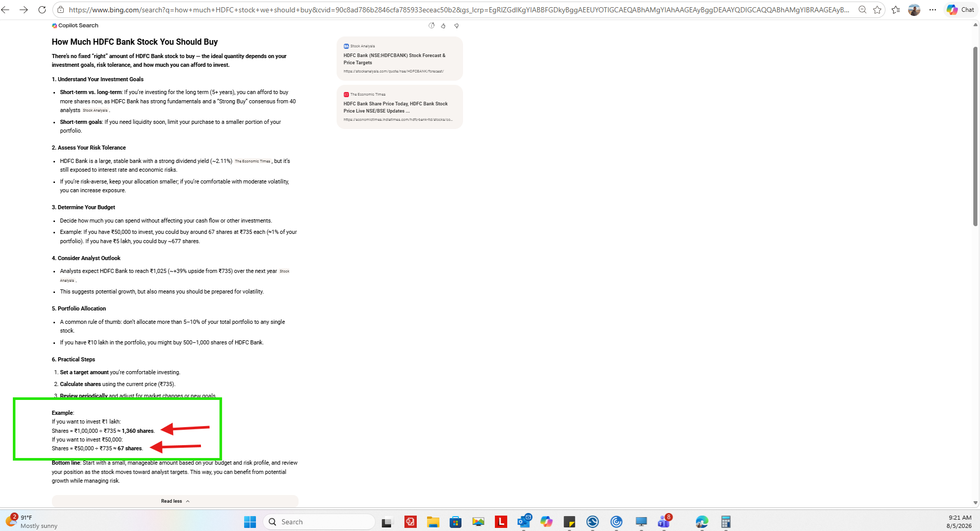Click the Bing URL address bar

[x=459, y=10]
